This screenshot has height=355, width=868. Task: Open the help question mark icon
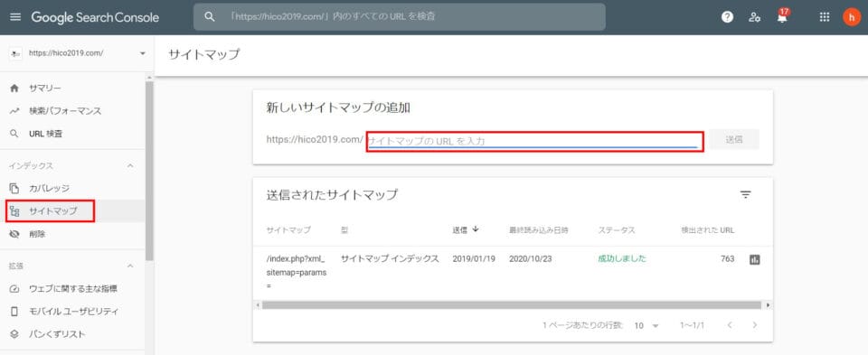727,17
